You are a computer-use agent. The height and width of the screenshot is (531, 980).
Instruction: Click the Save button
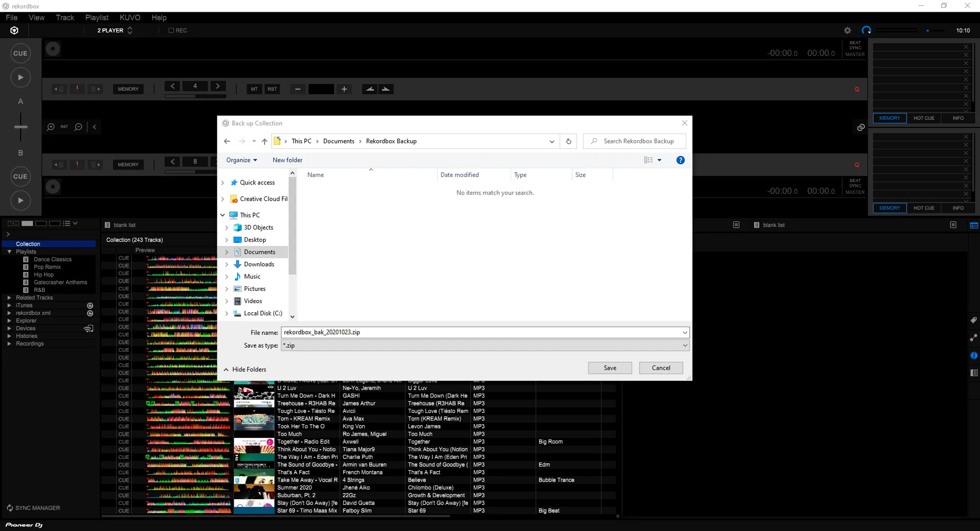(x=610, y=368)
